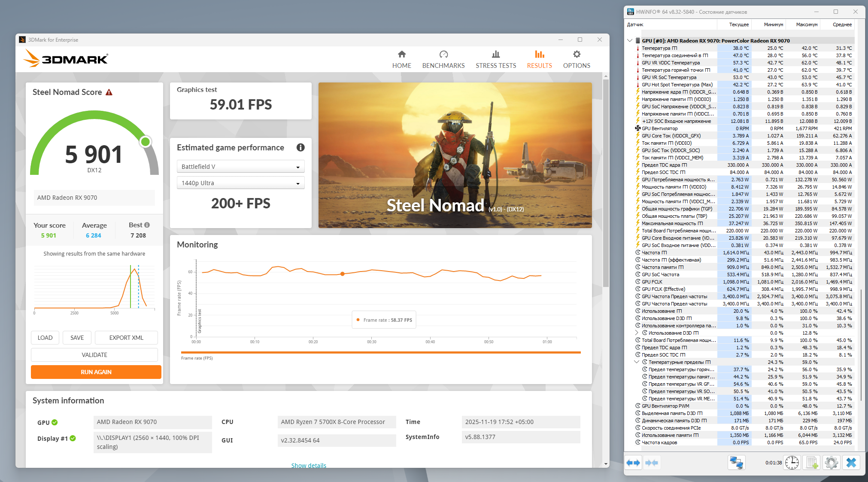This screenshot has height=482, width=868.
Task: Click the green check icon next to GPU
Action: click(55, 422)
